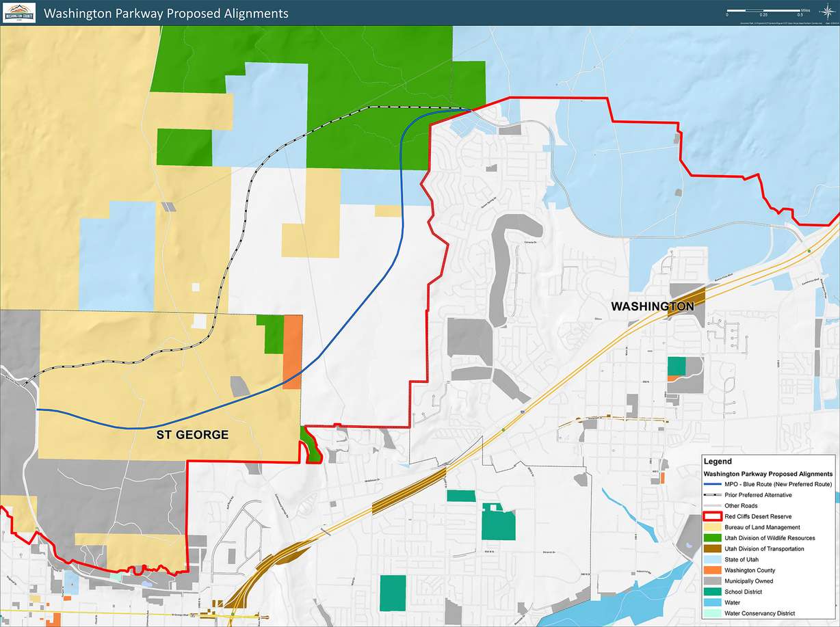Select the WASHINGTON city label

[x=653, y=306]
